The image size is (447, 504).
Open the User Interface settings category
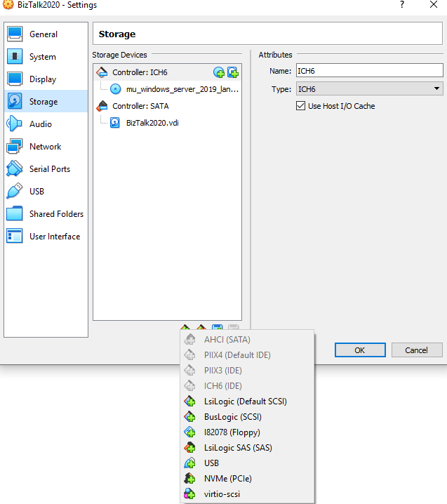click(x=46, y=237)
